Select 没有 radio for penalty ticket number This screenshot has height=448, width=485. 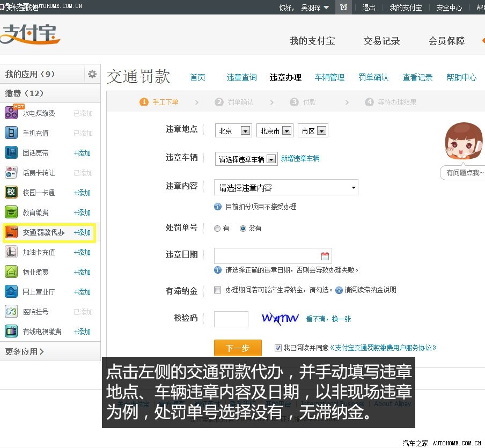click(x=243, y=229)
